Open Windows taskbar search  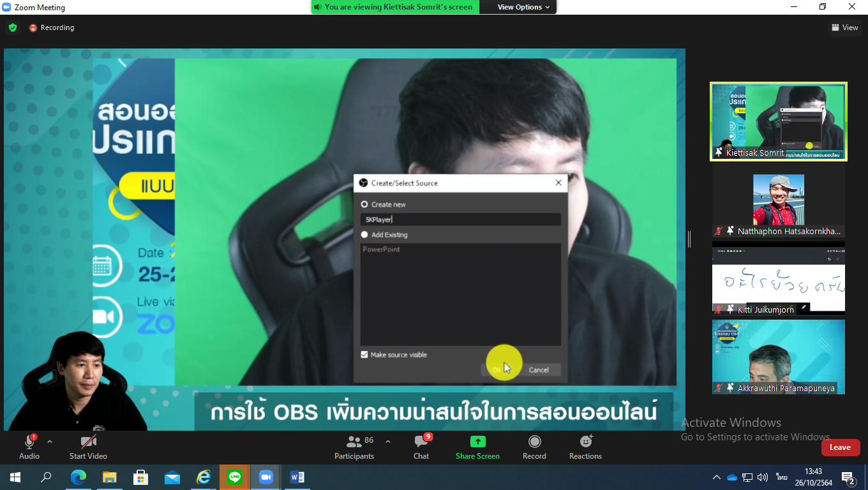tap(46, 477)
